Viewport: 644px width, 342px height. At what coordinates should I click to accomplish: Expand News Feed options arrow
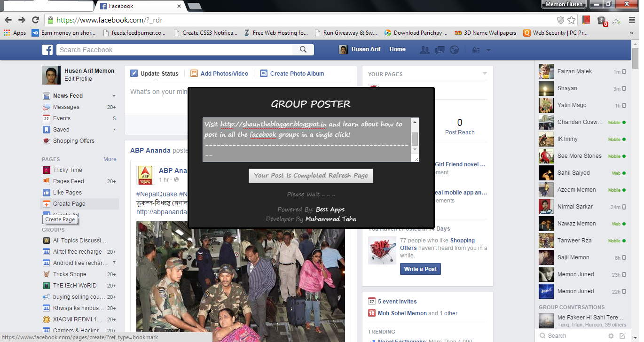coord(114,96)
